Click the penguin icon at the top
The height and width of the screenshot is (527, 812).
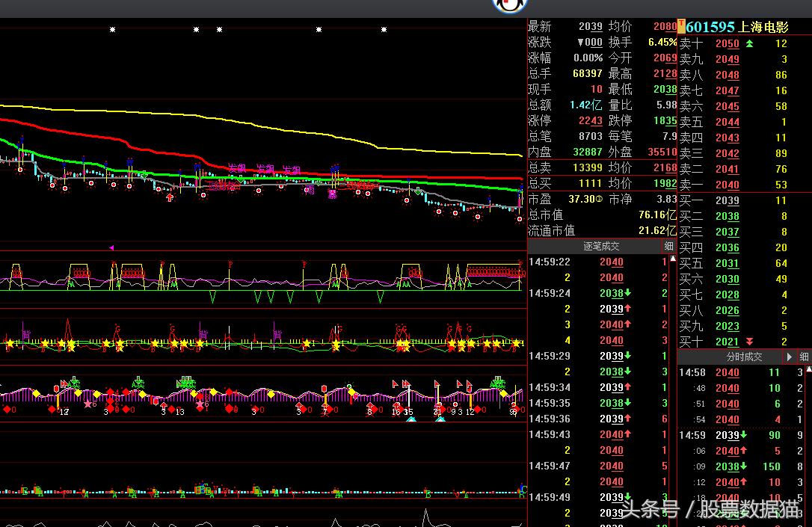(x=510, y=5)
